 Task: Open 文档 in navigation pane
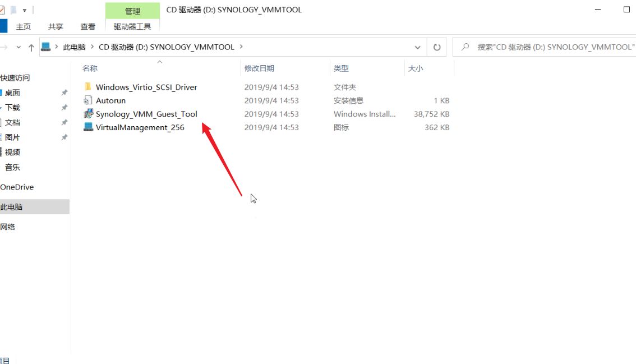tap(12, 122)
